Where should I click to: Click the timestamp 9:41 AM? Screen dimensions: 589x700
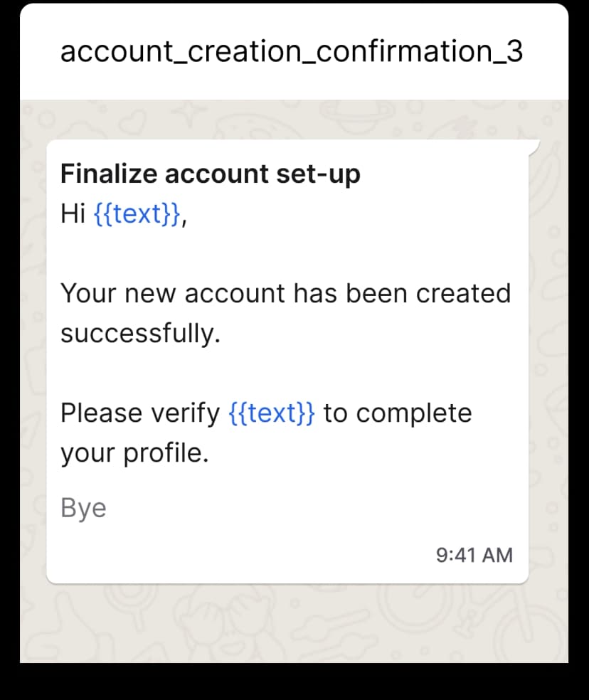tap(474, 554)
